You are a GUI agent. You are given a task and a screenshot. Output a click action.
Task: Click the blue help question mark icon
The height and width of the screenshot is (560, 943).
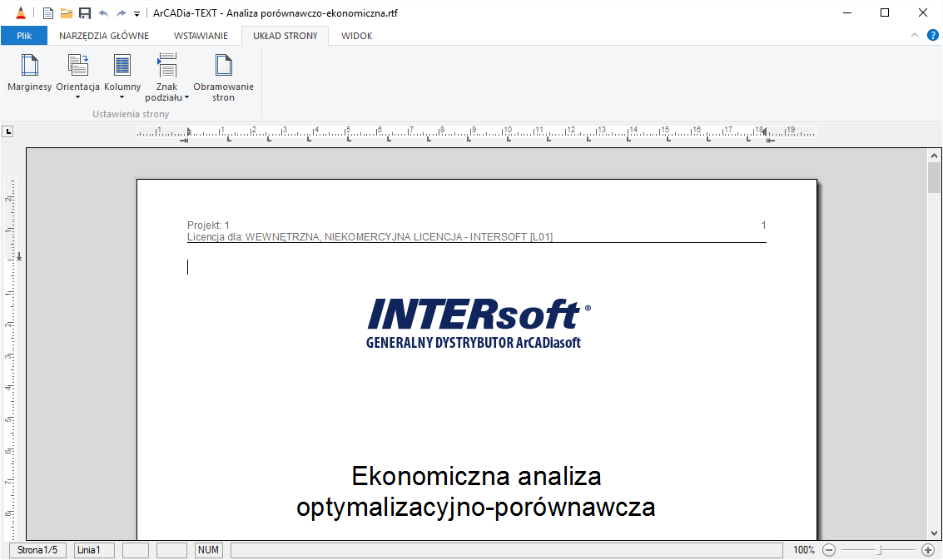(933, 36)
